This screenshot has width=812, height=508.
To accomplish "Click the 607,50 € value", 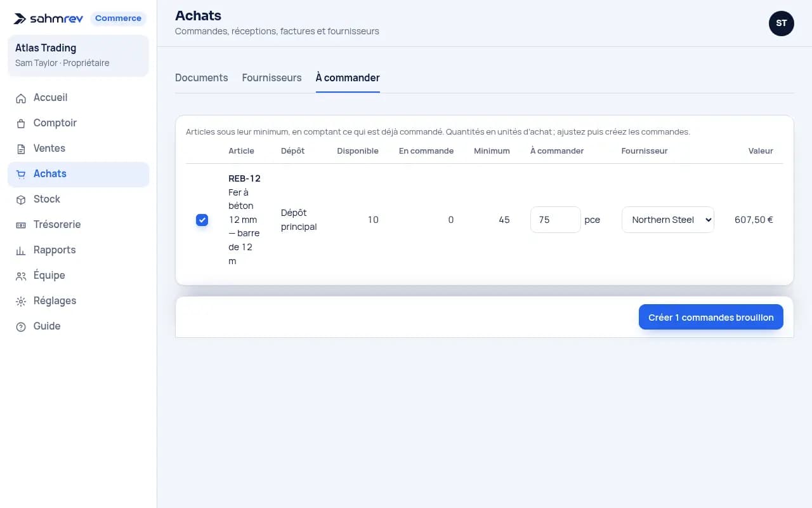I will [754, 220].
